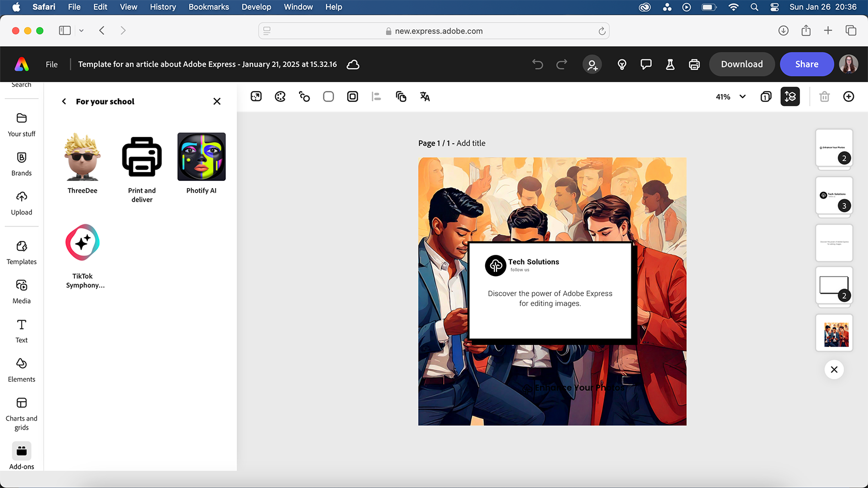Toggle the layers reorder panel
The height and width of the screenshot is (488, 868).
point(790,96)
